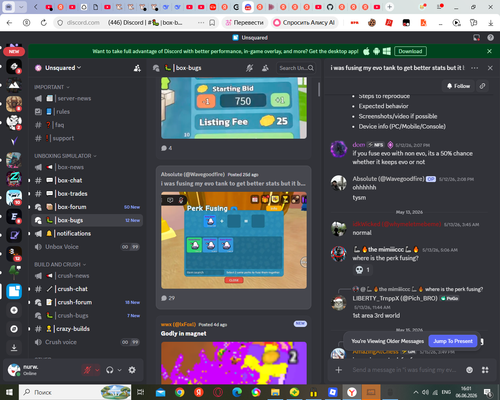Open the Windows Start menu
The image size is (500, 400).
[x=9, y=392]
